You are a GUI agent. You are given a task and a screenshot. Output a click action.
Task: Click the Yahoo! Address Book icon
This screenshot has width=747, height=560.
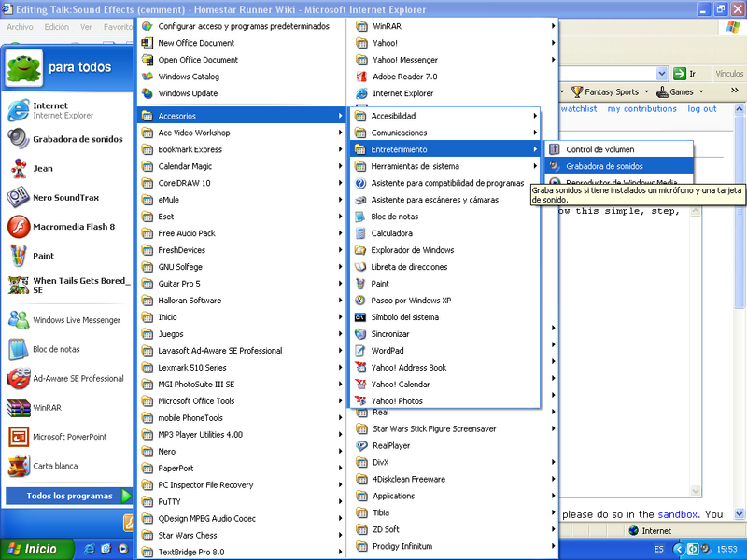coord(360,368)
